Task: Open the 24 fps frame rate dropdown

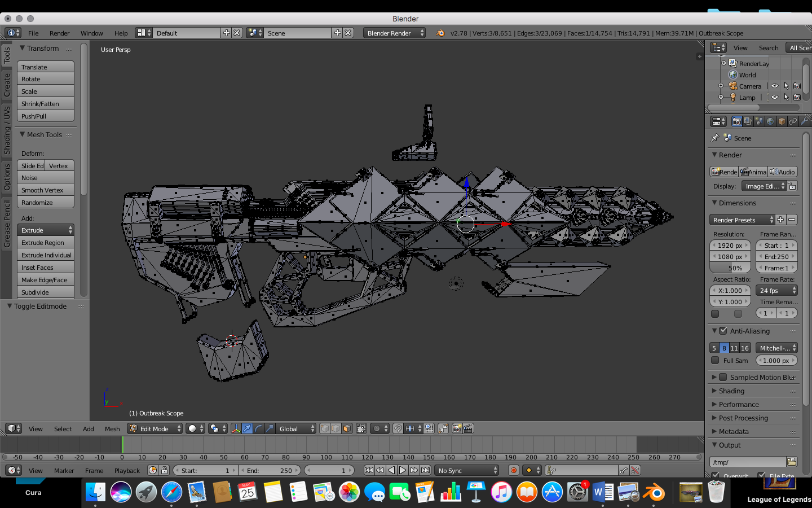Action: click(x=776, y=290)
